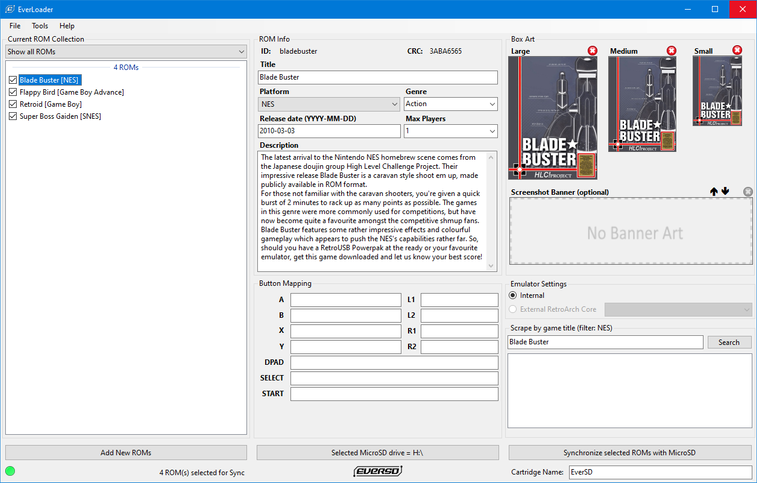
Task: Remove the Large box art image
Action: coord(592,51)
